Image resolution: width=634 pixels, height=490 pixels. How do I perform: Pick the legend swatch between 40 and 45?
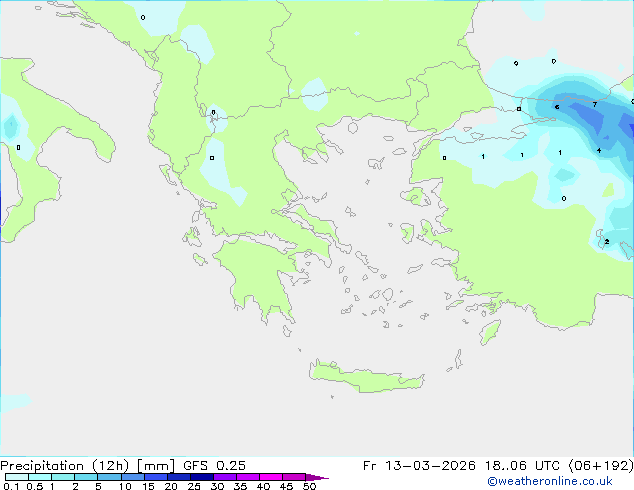coord(271,477)
